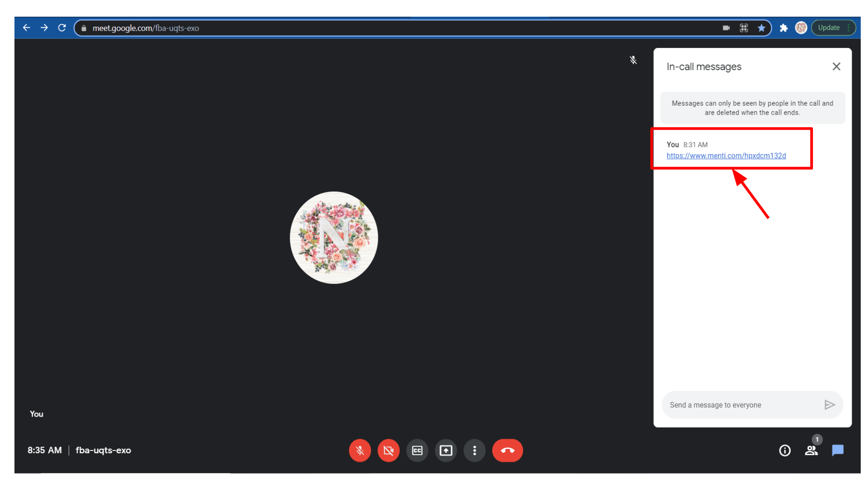The height and width of the screenshot is (488, 868).
Task: Open the menti.com/hpxdcm132d link in chat
Action: coord(726,156)
